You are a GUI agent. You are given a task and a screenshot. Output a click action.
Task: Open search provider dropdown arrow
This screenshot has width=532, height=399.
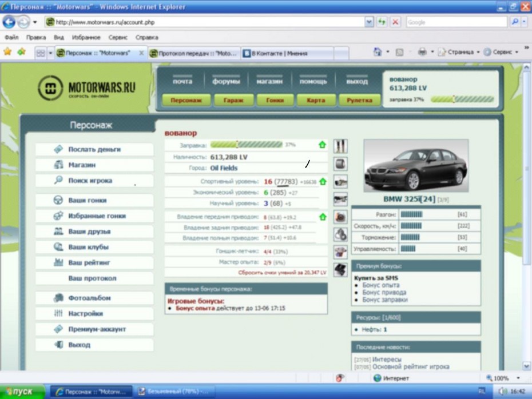(x=525, y=22)
